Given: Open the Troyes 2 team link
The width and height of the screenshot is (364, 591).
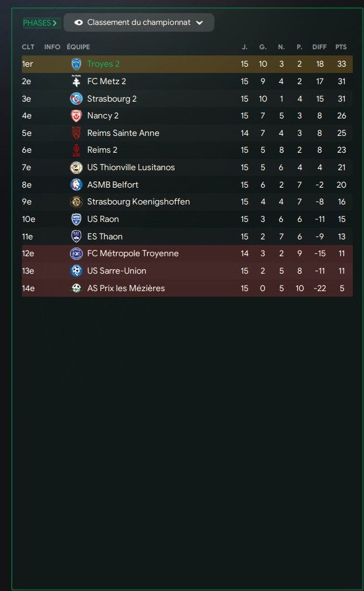Looking at the screenshot, I should [103, 64].
